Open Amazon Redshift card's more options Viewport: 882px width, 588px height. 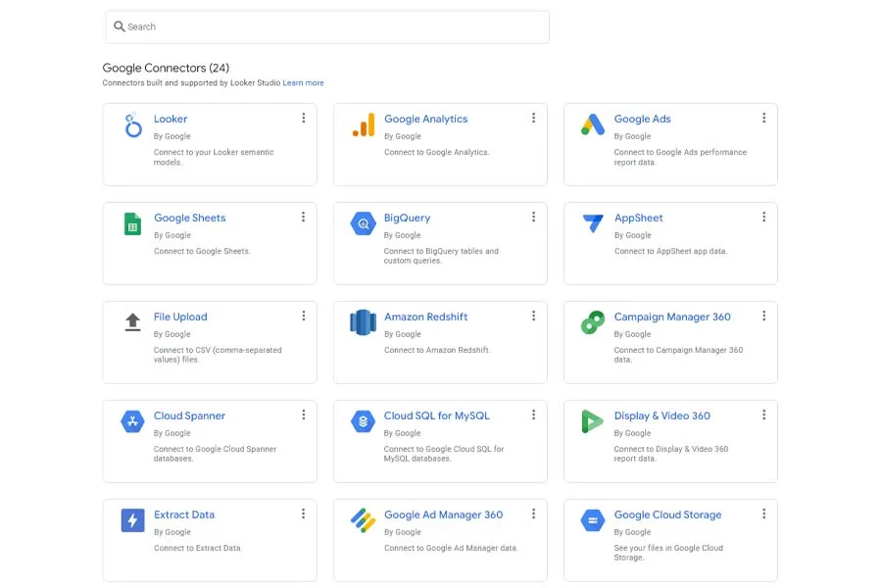tap(534, 316)
